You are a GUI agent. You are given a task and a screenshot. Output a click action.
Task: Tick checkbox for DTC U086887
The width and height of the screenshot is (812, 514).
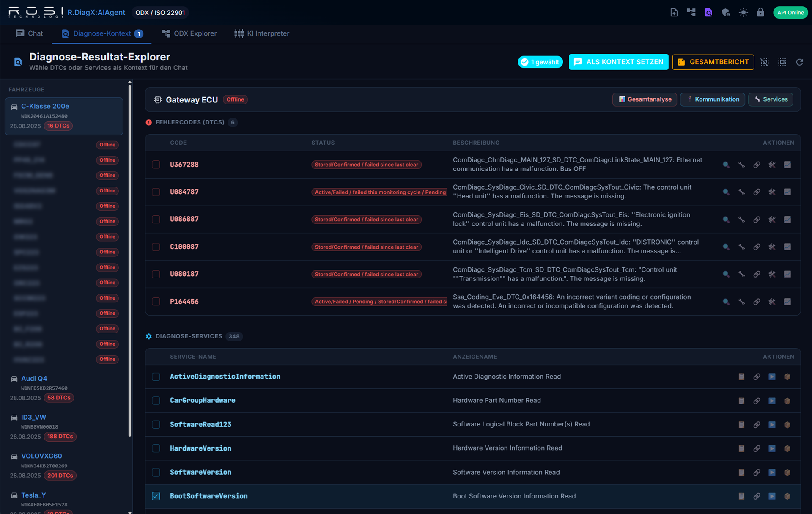(156, 220)
